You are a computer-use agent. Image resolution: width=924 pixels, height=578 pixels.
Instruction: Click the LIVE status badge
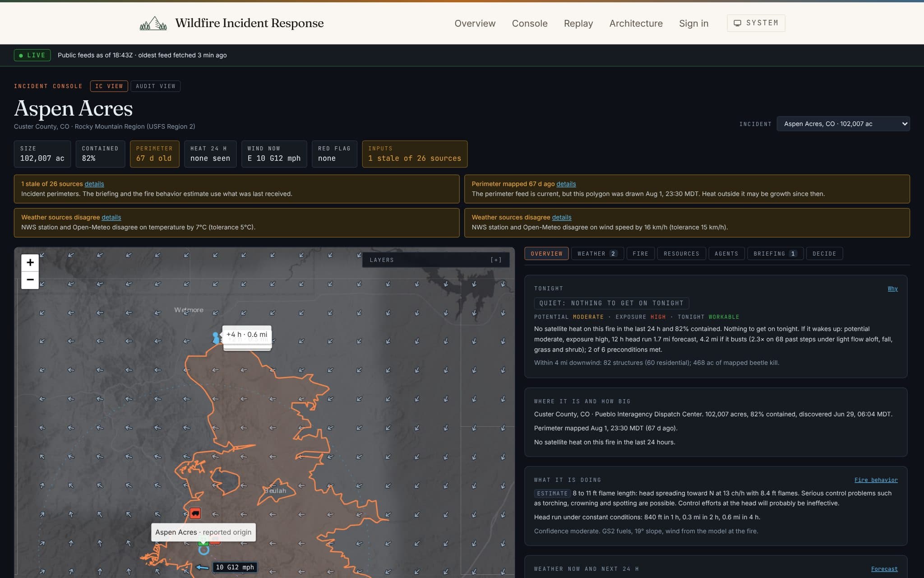click(x=32, y=55)
